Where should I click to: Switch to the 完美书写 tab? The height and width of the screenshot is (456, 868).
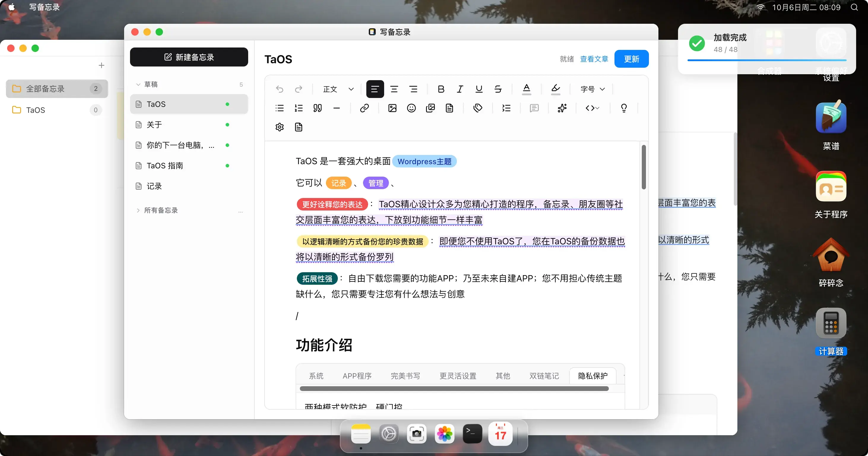406,376
